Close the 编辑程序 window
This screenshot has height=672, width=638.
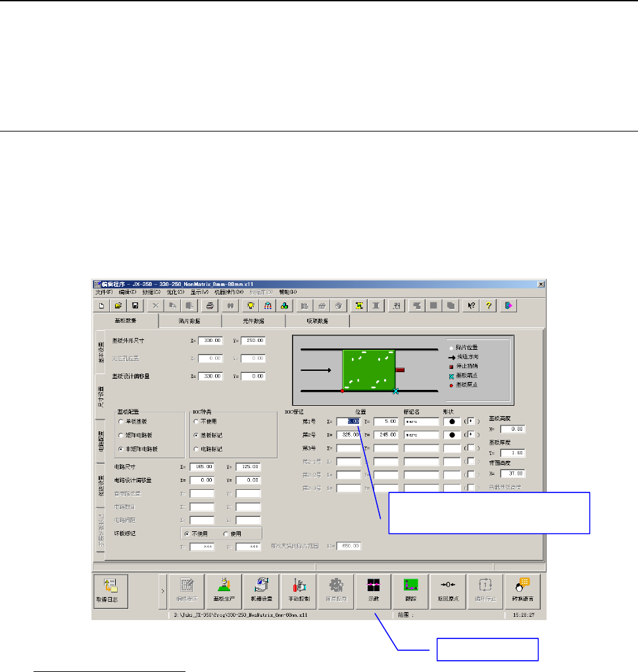pyautogui.click(x=541, y=284)
